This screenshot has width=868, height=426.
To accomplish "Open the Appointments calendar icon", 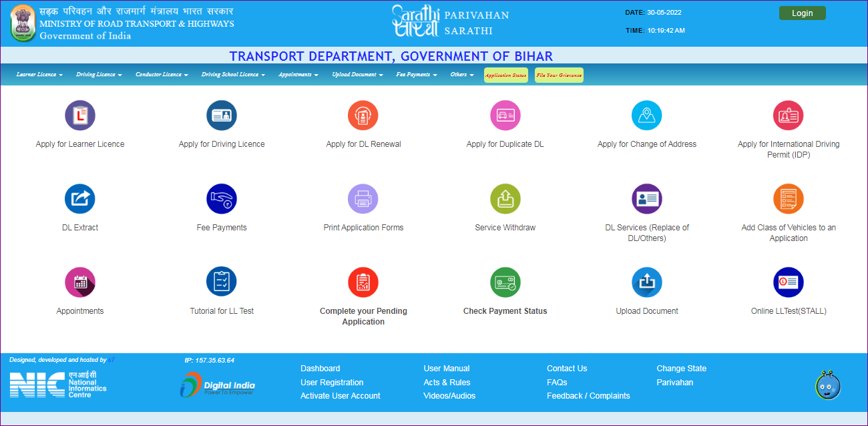I will (x=80, y=282).
